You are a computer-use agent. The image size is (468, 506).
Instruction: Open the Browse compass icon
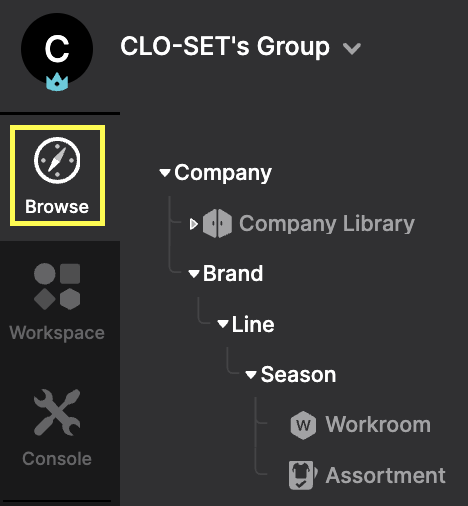(x=57, y=160)
